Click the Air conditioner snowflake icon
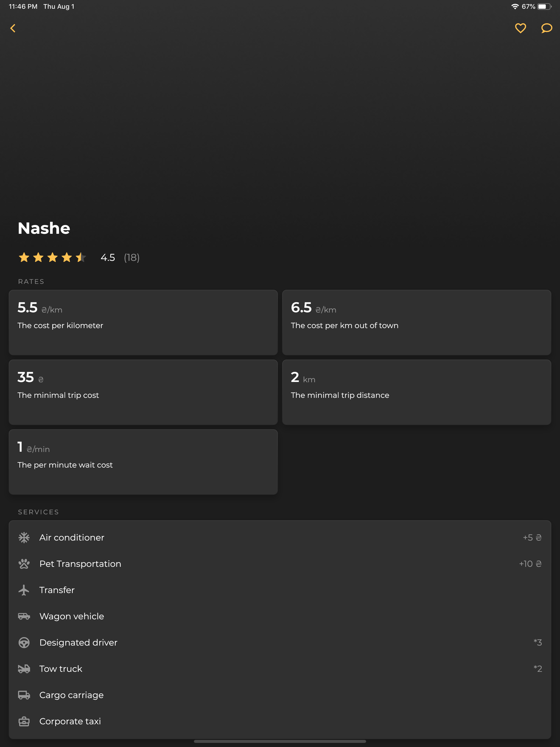 (x=24, y=537)
